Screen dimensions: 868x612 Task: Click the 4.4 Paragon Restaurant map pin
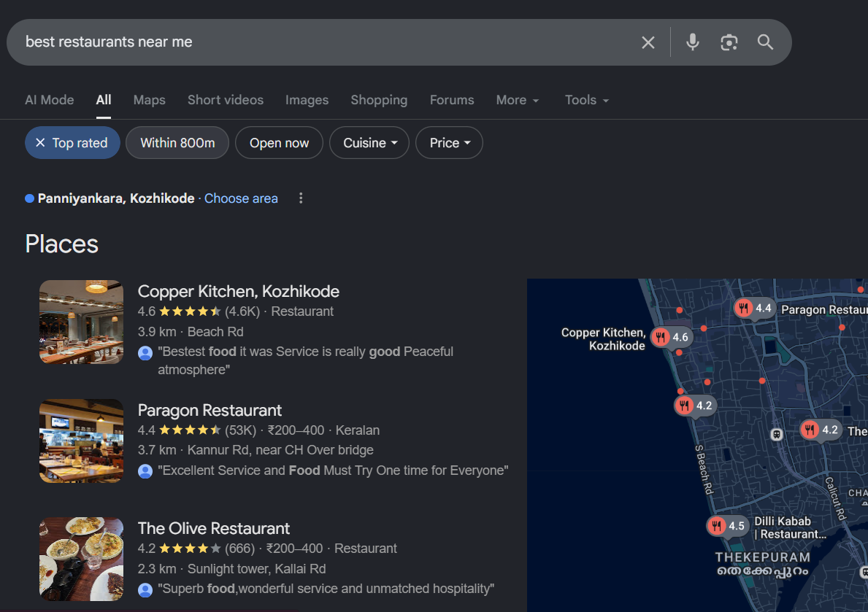pyautogui.click(x=753, y=309)
